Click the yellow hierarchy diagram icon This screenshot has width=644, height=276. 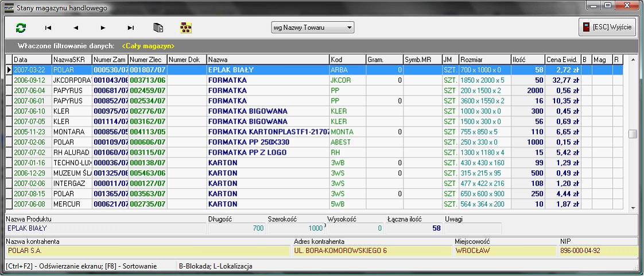click(x=185, y=28)
